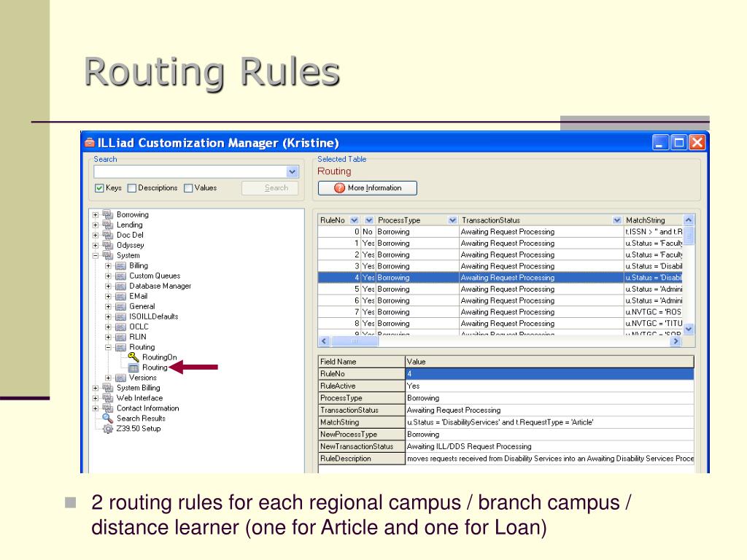Click the RuleActive value Yes cell

point(549,386)
